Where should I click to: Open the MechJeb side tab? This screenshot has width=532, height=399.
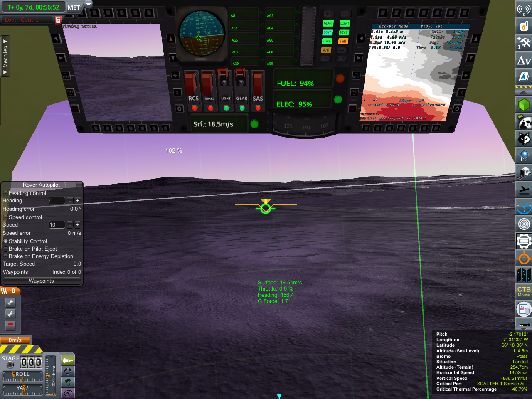click(x=5, y=57)
